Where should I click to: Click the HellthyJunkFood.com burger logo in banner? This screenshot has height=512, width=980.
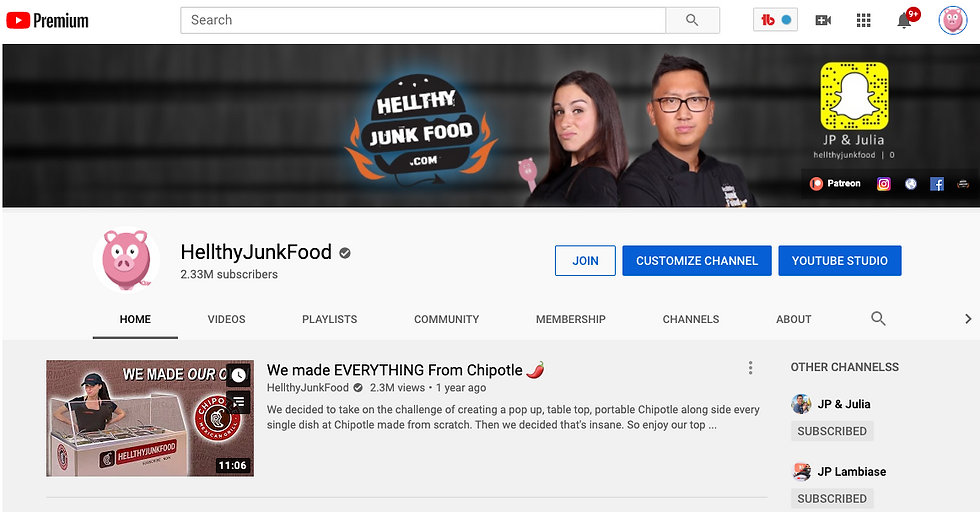tap(421, 129)
